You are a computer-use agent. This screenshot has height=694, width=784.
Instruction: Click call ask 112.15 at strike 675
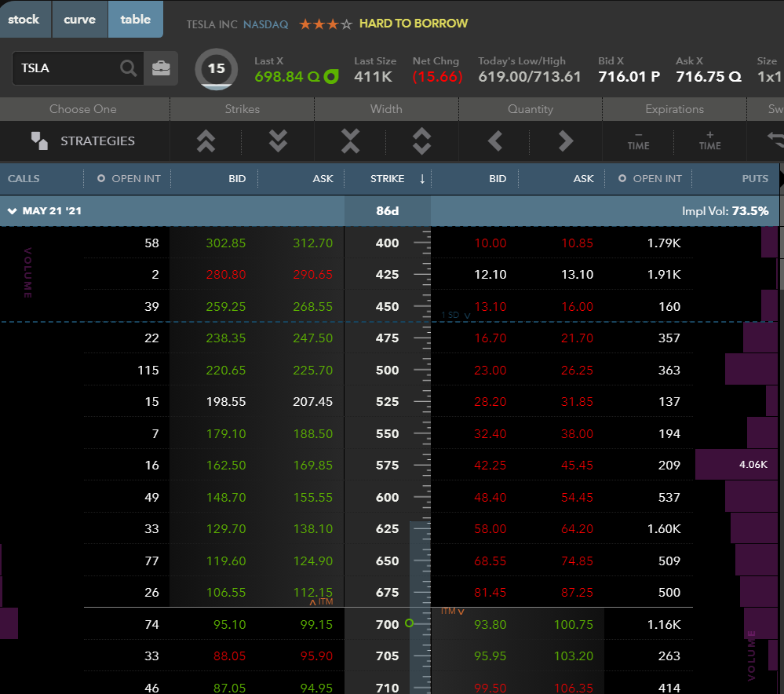tap(312, 593)
